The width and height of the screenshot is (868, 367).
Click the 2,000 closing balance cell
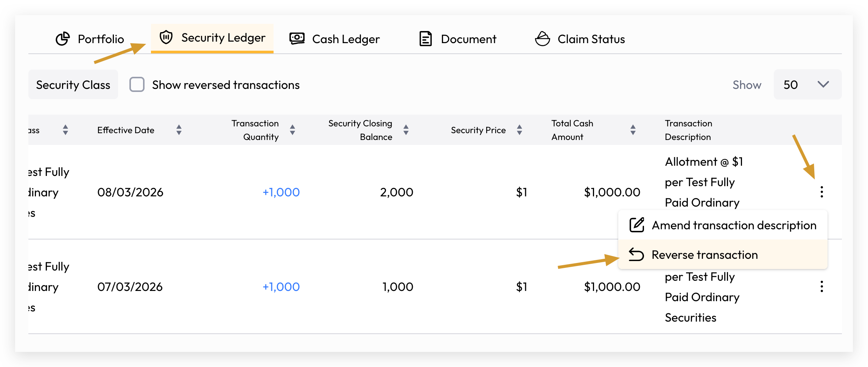tap(397, 192)
